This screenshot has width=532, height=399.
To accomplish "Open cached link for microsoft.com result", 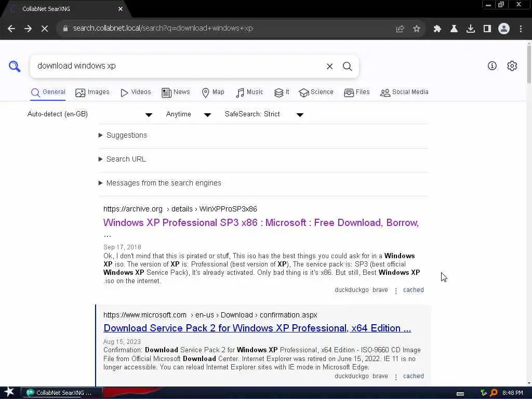I will tap(413, 376).
